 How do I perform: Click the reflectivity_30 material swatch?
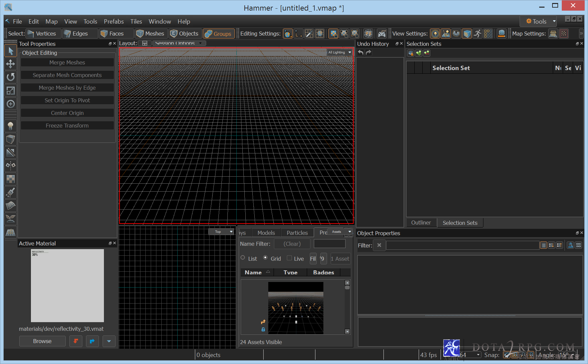pyautogui.click(x=67, y=286)
